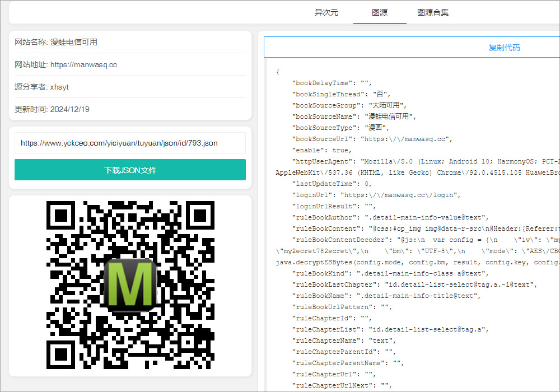560x392 pixels.
Task: Click the "ruleBookLastChapter" code line
Action: click(x=414, y=284)
